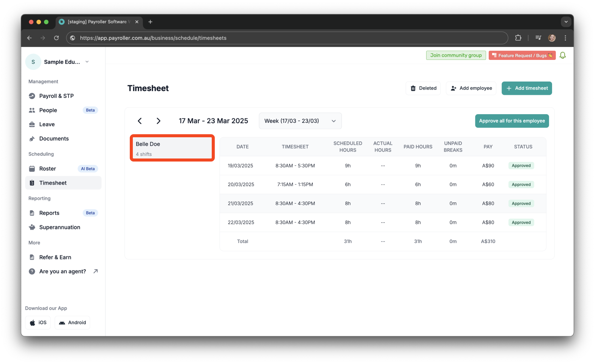Image resolution: width=595 pixels, height=364 pixels.
Task: Download the Android app
Action: pos(72,323)
